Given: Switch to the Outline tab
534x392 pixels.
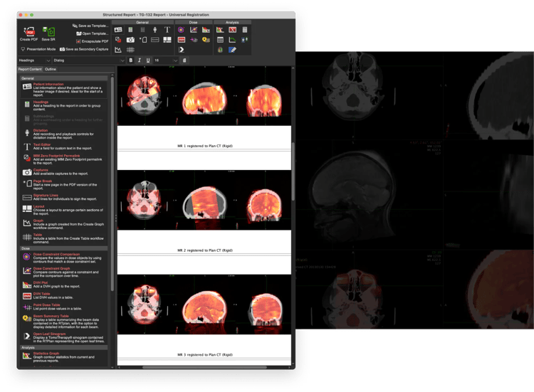Looking at the screenshot, I should tap(51, 69).
